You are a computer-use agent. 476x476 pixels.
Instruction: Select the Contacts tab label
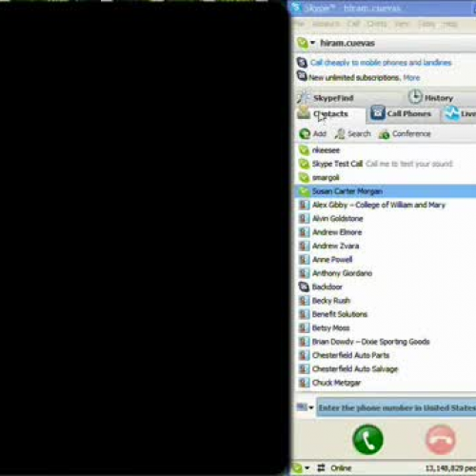click(x=330, y=113)
